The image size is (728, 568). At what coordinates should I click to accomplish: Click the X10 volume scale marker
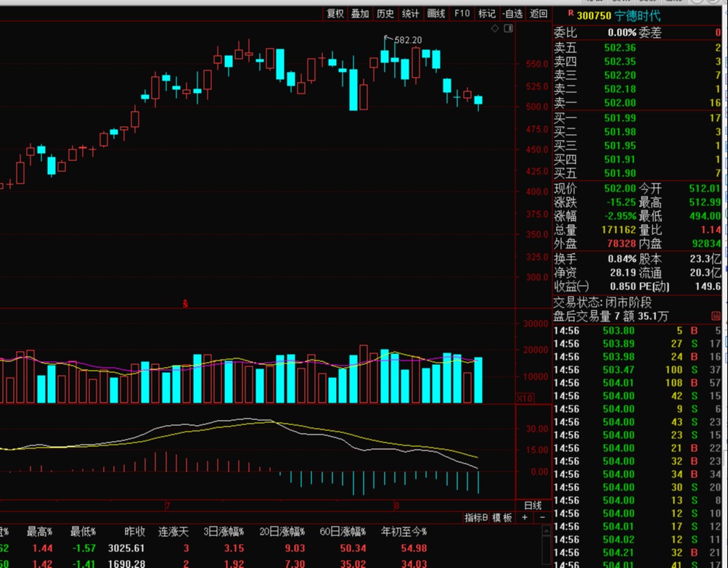click(524, 398)
